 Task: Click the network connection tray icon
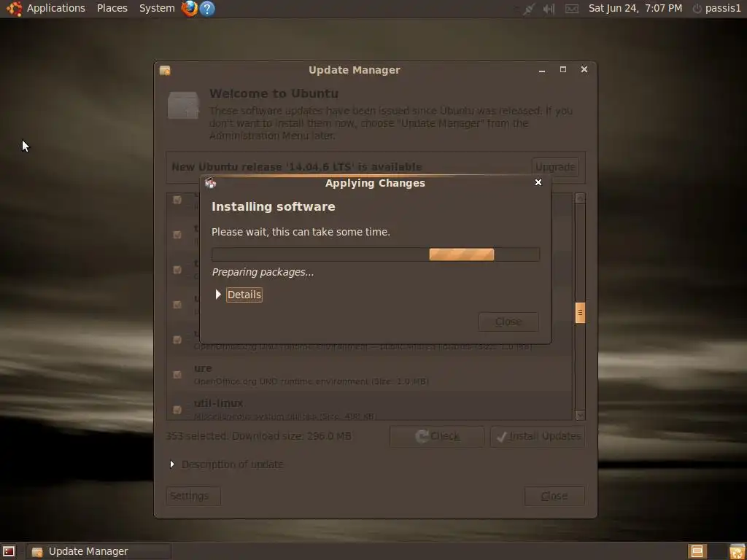tap(528, 9)
